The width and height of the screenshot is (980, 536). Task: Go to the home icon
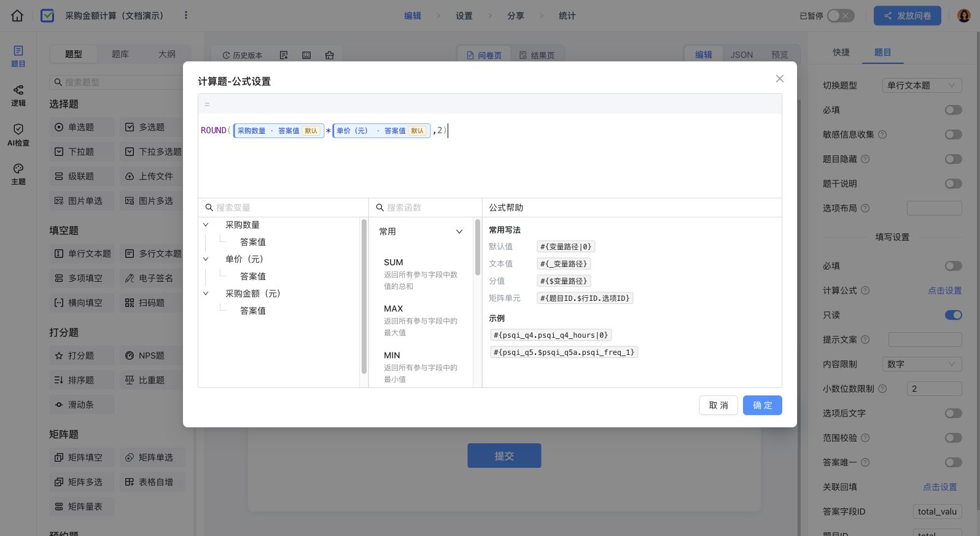[17, 16]
